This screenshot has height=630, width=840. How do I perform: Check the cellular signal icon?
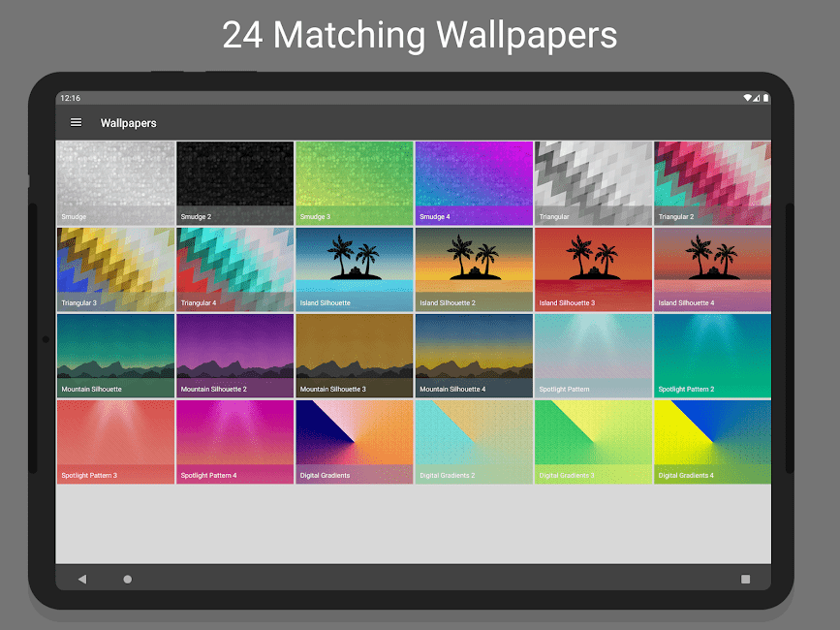(x=756, y=98)
